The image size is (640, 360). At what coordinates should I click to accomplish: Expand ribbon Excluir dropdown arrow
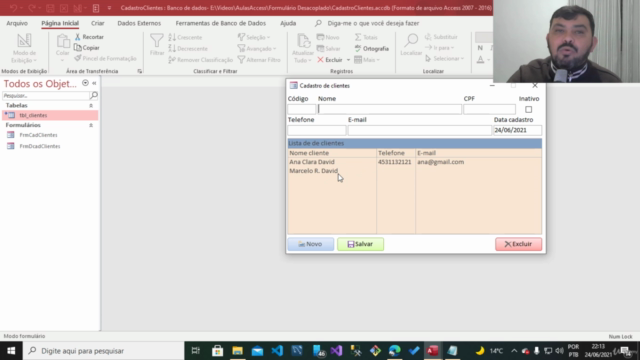click(x=349, y=60)
